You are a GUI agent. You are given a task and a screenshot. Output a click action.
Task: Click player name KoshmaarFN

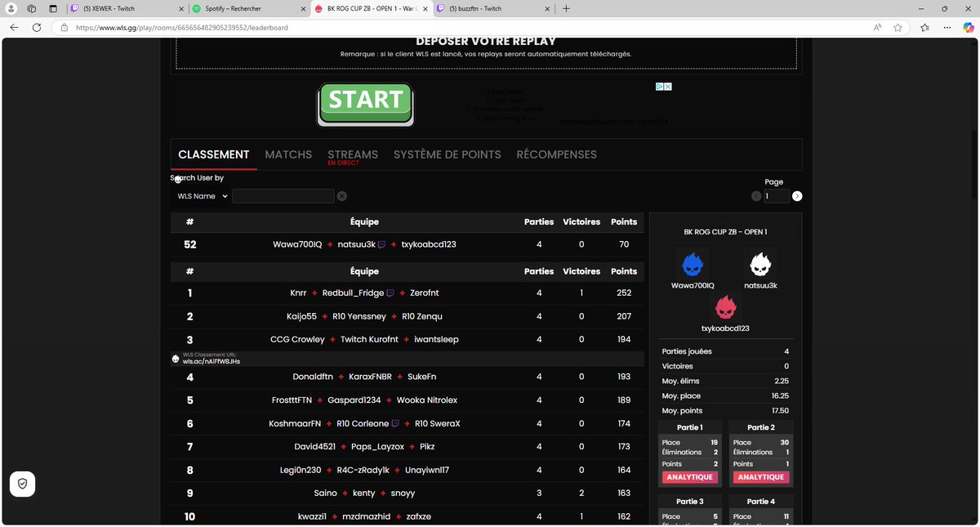pyautogui.click(x=295, y=423)
